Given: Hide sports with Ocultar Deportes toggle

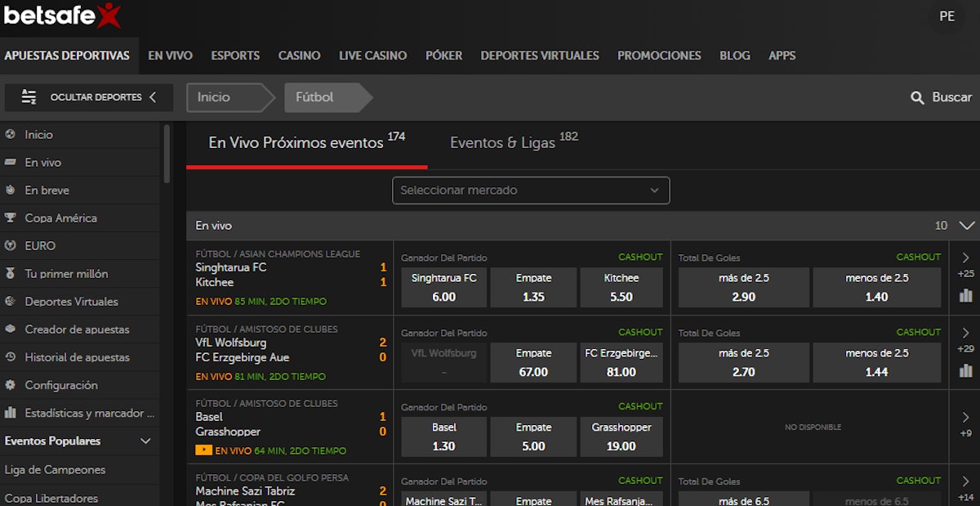Looking at the screenshot, I should pyautogui.click(x=89, y=97).
